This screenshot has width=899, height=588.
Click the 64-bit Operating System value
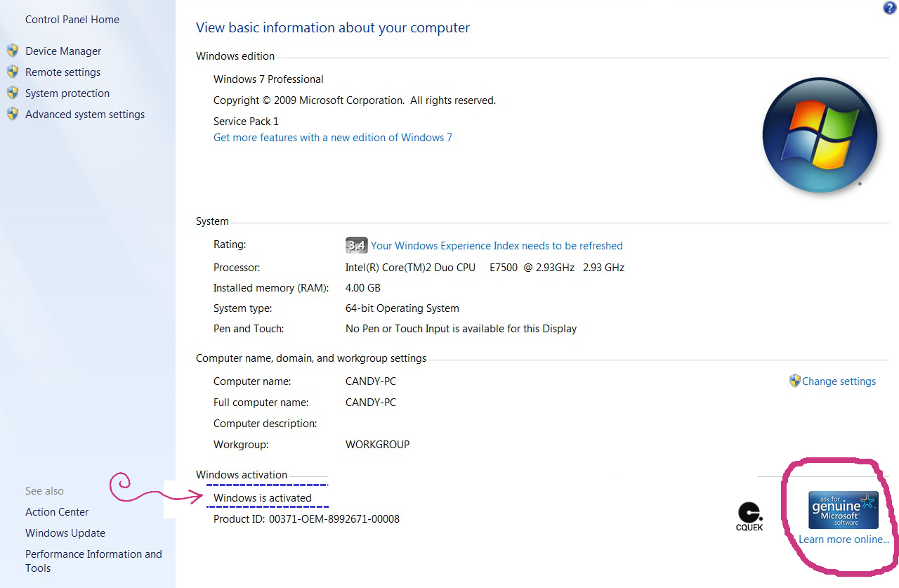[402, 308]
